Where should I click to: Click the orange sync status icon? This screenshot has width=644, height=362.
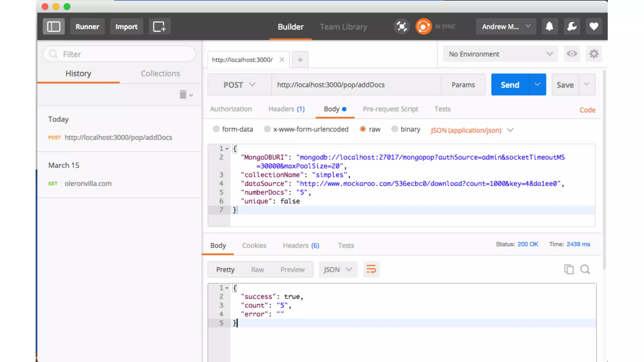tap(423, 26)
